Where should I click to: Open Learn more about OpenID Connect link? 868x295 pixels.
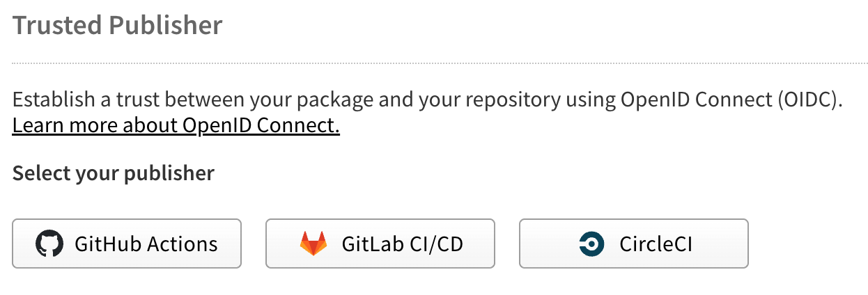[176, 126]
